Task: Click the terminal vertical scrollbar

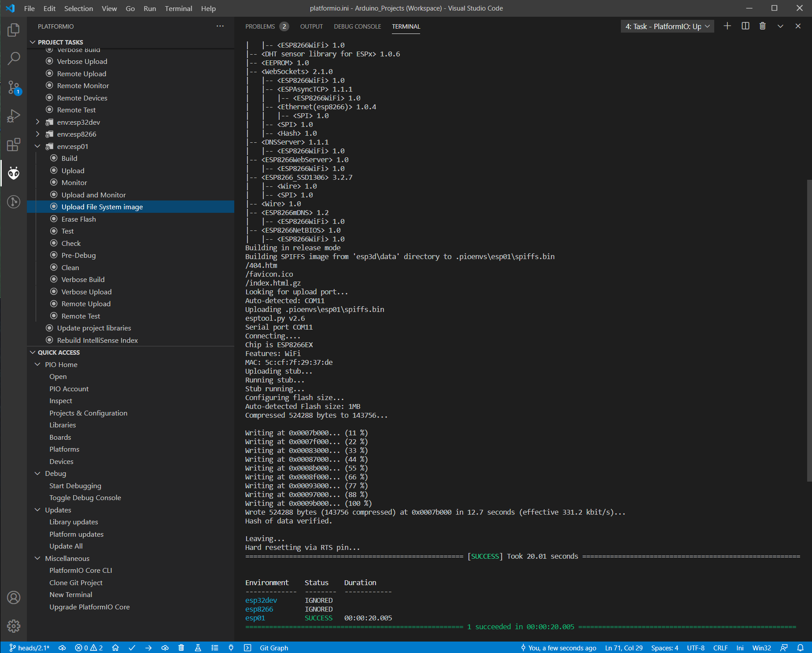Action: (809, 330)
